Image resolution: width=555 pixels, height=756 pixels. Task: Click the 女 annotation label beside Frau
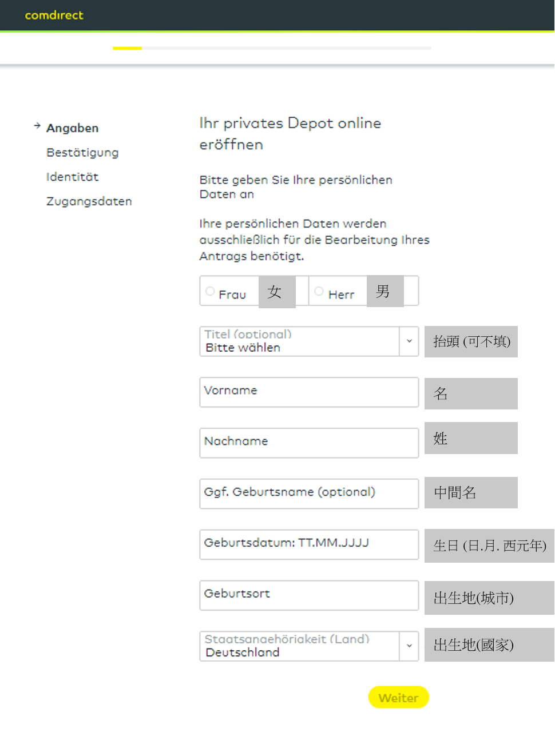276,292
